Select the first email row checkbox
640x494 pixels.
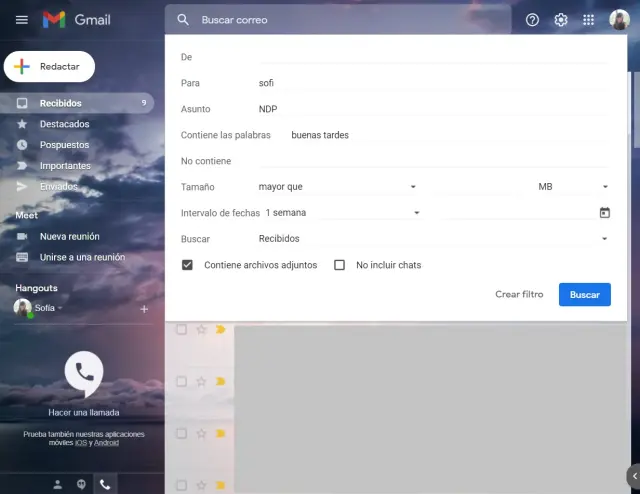tap(181, 329)
